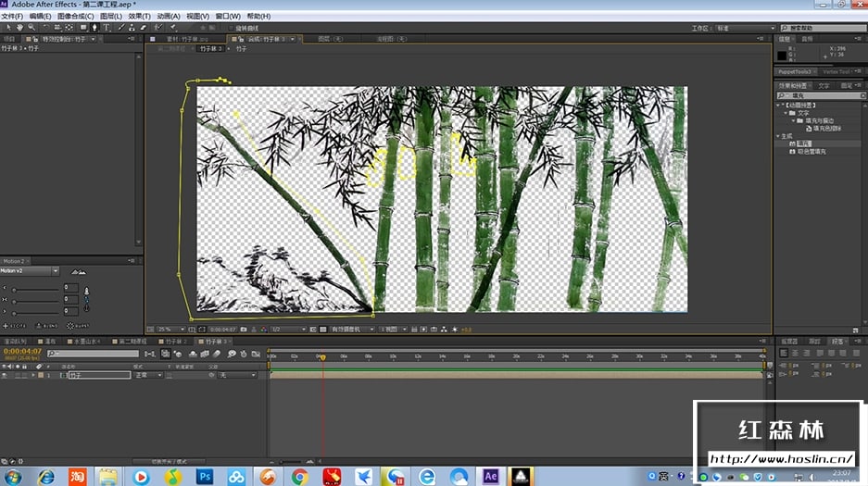Click the timeline current time indicator marker
This screenshot has width=868, height=486.
[322, 357]
